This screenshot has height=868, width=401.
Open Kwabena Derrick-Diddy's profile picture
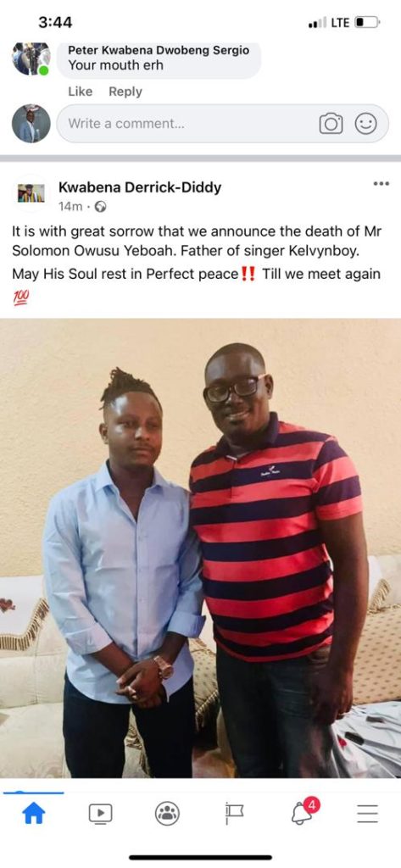point(31,193)
